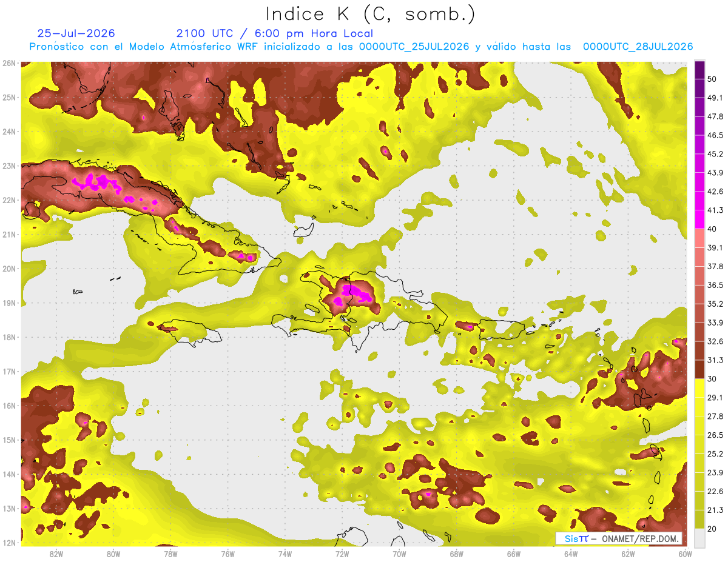
Task: Click the longitude axis label "70W"
Action: click(x=399, y=554)
